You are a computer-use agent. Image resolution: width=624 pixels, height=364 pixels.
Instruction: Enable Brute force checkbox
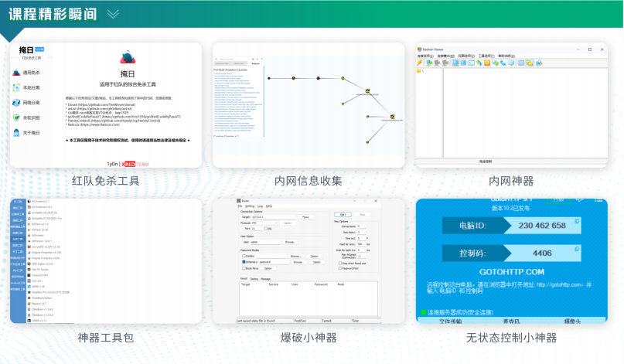point(244,268)
